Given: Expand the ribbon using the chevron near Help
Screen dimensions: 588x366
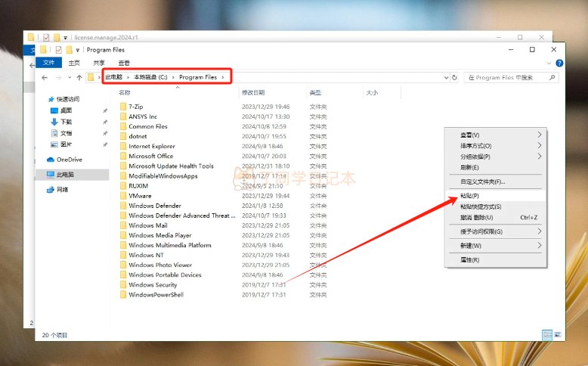Looking at the screenshot, I should 549,63.
